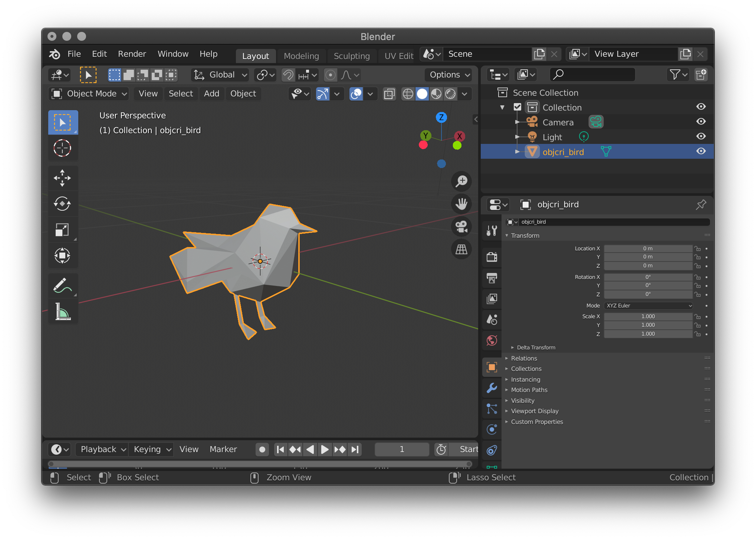Viewport: 756px width, 540px height.
Task: Toggle visibility of objcri_bird object
Action: click(701, 151)
